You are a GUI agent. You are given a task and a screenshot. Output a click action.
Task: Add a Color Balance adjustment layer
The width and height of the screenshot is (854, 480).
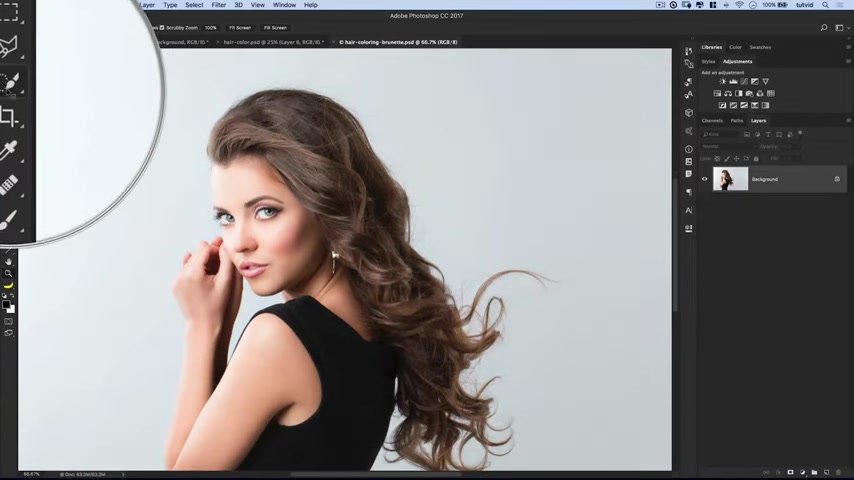[728, 94]
